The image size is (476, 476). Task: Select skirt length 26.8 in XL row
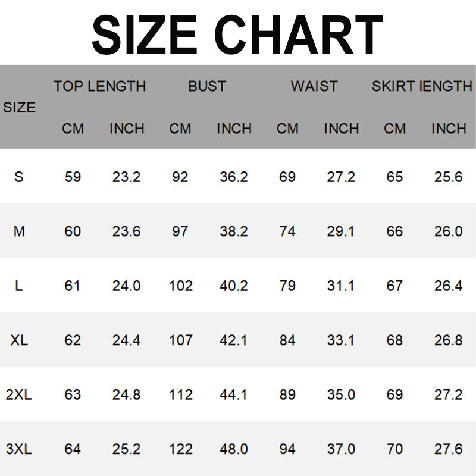(x=448, y=340)
